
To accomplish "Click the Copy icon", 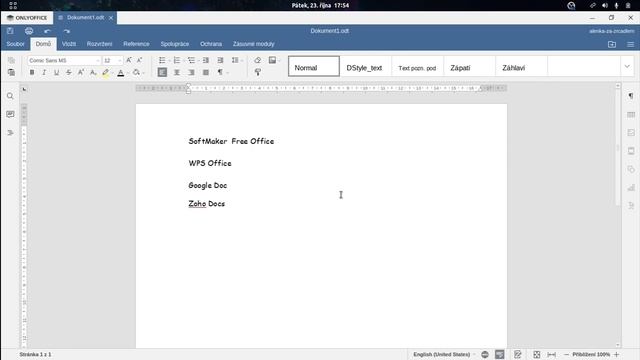I will [x=11, y=60].
